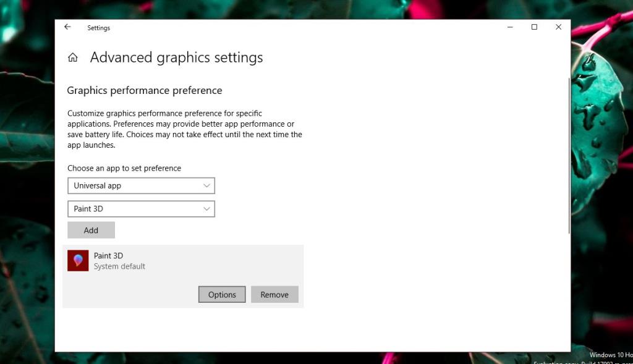Maximize the Settings window
This screenshot has width=633, height=364.
coord(533,27)
